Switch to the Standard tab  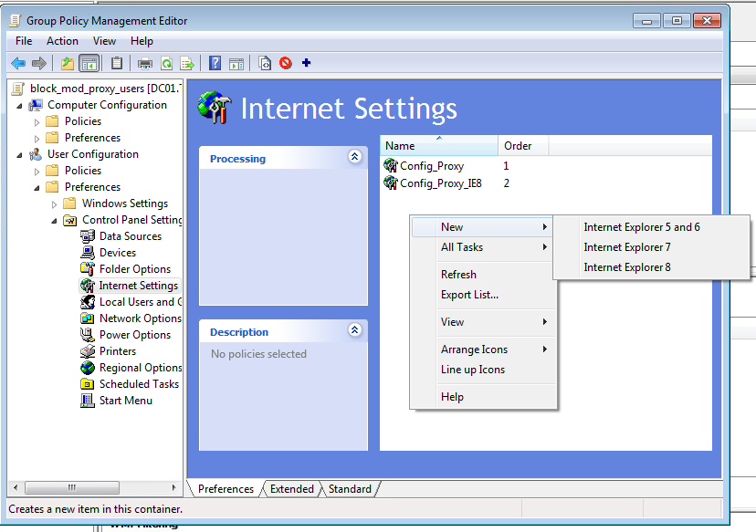350,488
